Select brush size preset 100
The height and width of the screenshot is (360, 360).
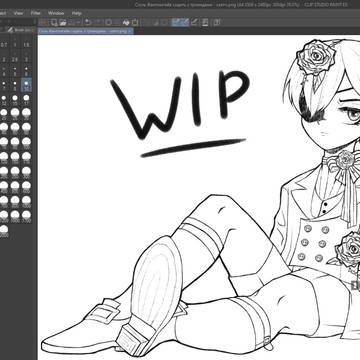tap(26, 143)
